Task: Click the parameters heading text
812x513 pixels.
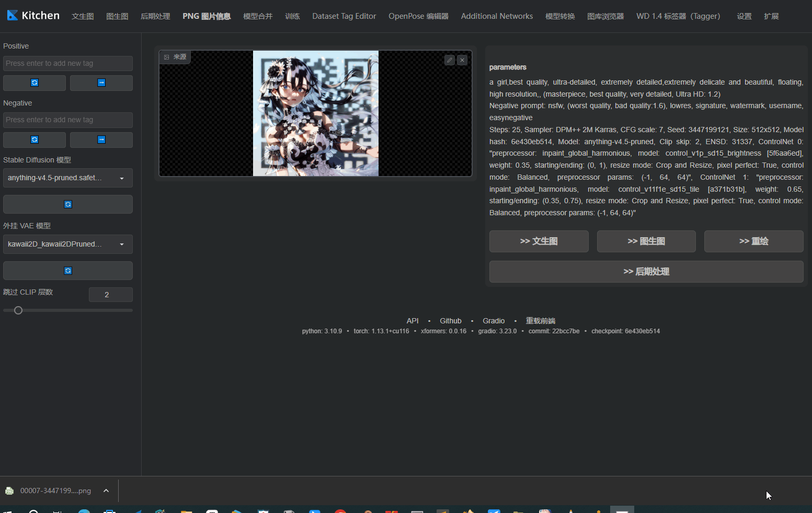Action: (x=508, y=67)
